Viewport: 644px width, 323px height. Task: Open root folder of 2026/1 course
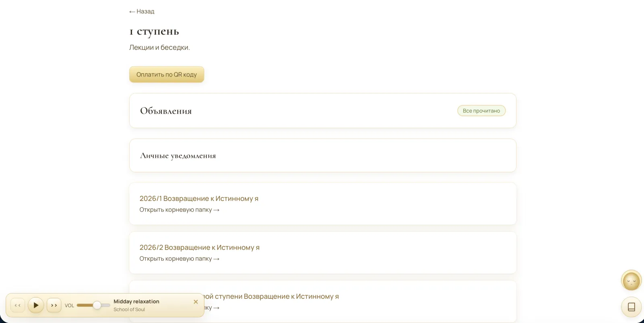180,210
